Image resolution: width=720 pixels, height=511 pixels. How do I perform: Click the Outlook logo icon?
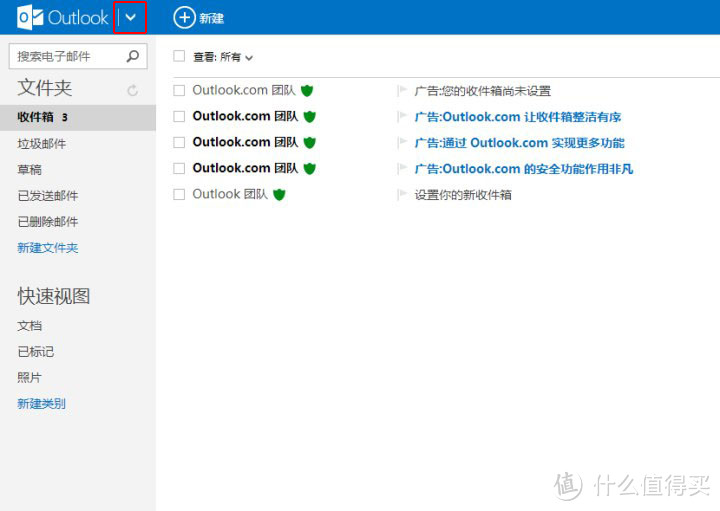(x=30, y=17)
